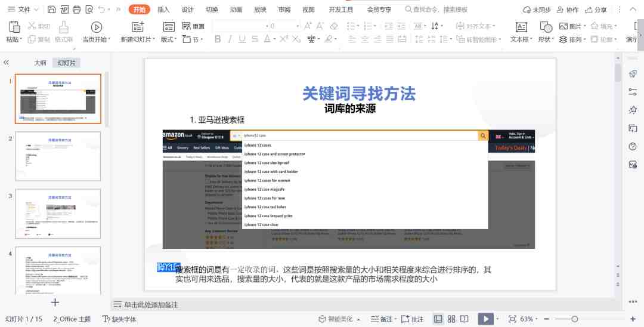The height and width of the screenshot is (327, 644).
Task: Click the pinyin guide (wén) icon
Action: 311,39
